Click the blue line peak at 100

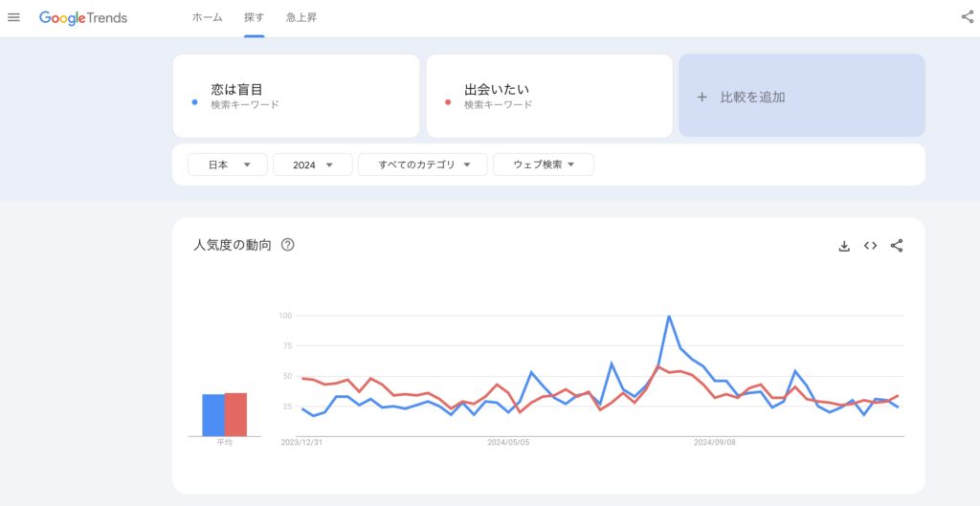[669, 316]
